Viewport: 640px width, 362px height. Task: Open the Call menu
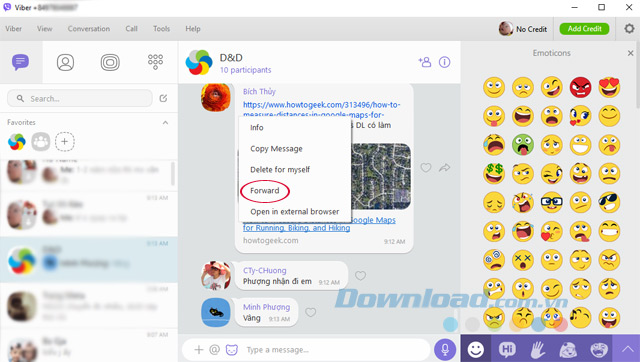[131, 29]
